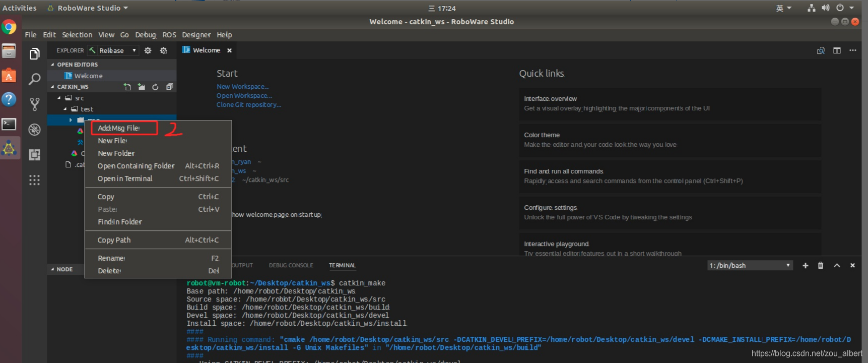Switch to the TERMINAL panel tab
The height and width of the screenshot is (363, 868).
pos(342,265)
